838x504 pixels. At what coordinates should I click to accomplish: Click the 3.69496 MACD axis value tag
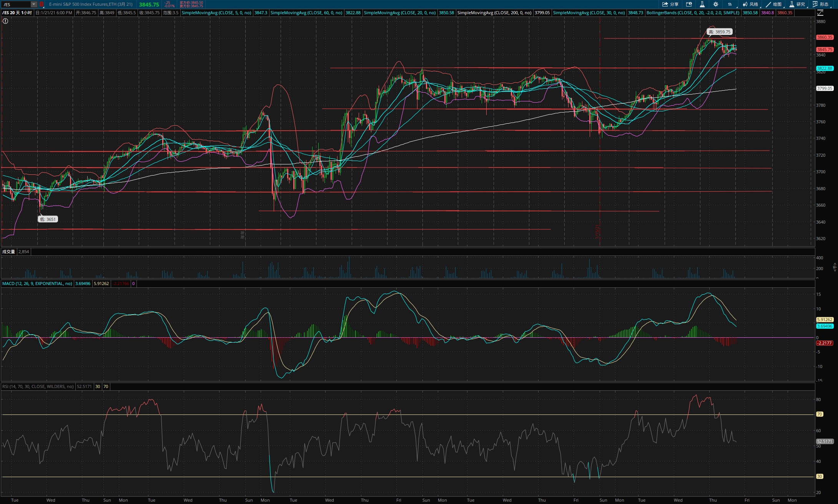click(825, 326)
